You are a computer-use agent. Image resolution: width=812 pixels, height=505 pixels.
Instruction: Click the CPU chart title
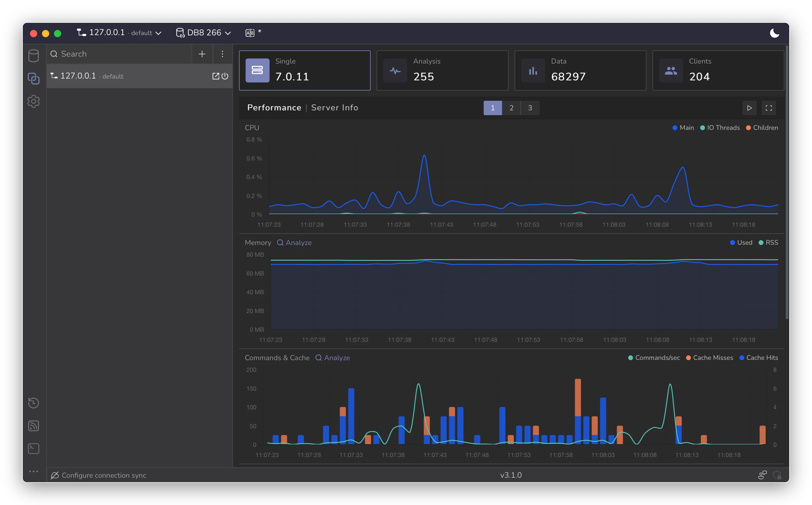[x=252, y=127]
